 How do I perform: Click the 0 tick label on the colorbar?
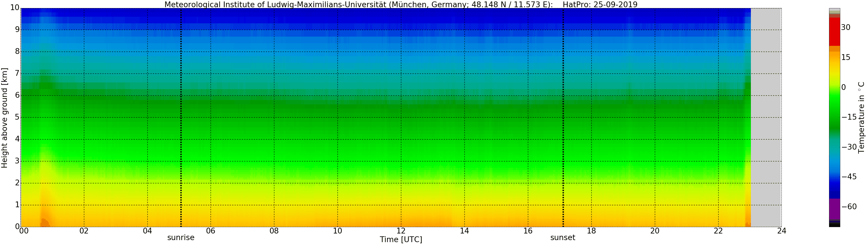(843, 88)
